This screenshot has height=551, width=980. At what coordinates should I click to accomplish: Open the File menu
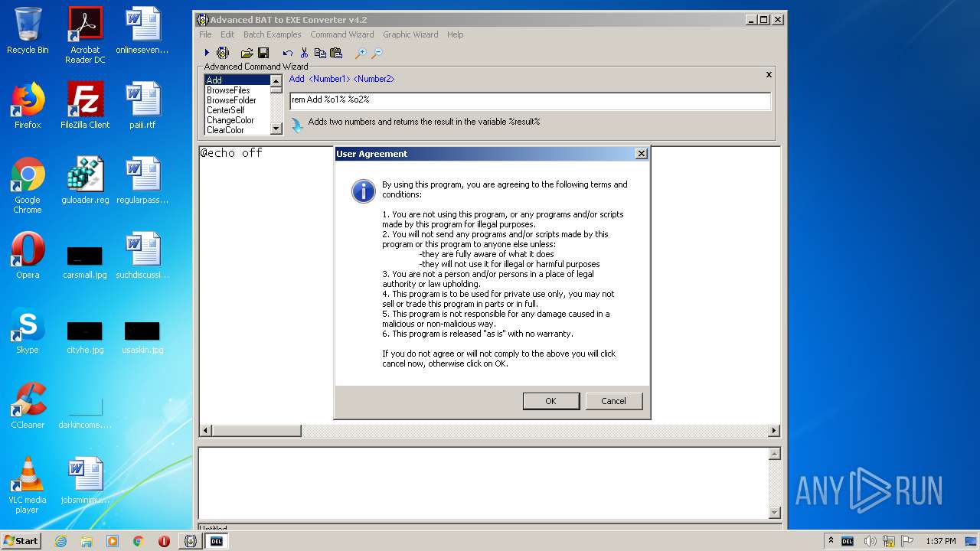tap(205, 34)
